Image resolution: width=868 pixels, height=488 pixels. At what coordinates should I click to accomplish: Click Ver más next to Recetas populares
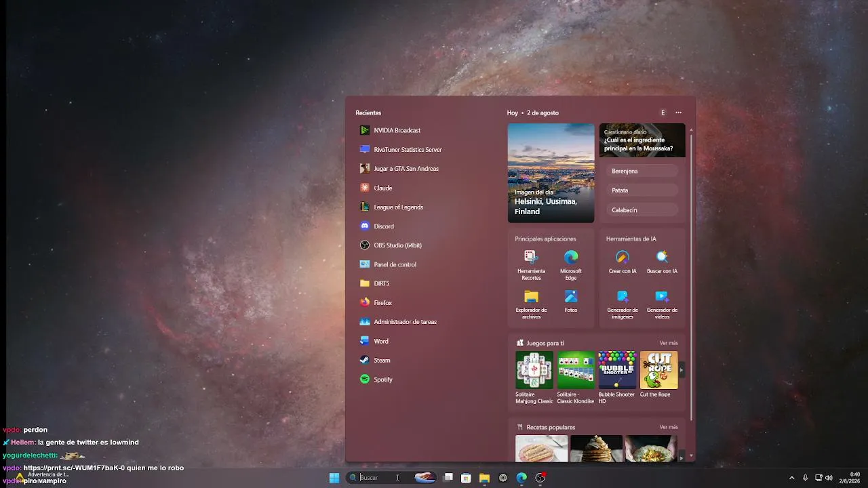coord(669,427)
